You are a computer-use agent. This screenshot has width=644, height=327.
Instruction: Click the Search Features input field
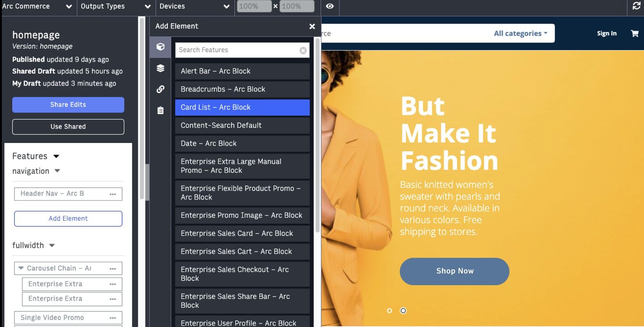(x=237, y=50)
